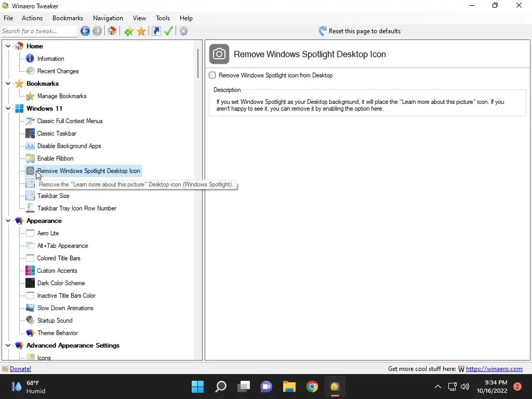Open settings via the toolbar gear icon
532x399 pixels.
pyautogui.click(x=183, y=31)
